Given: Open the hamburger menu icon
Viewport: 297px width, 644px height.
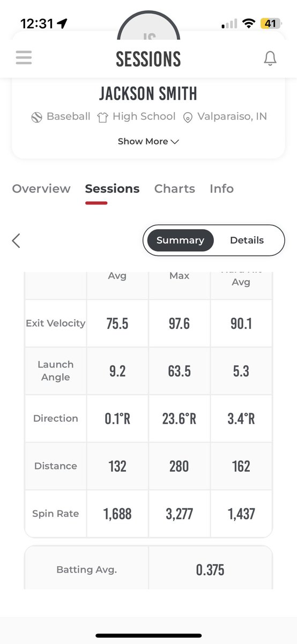Looking at the screenshot, I should (x=24, y=57).
